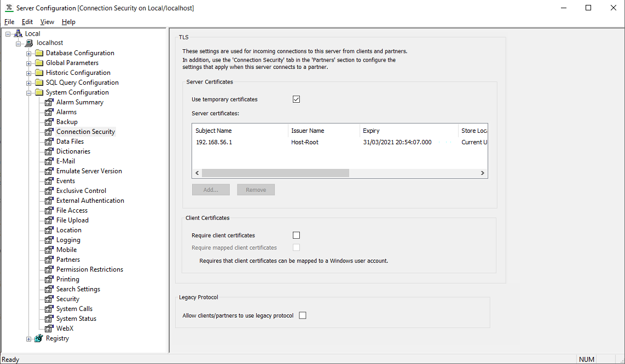Click the Alarm Summary tree icon
The width and height of the screenshot is (625, 364).
(x=49, y=102)
